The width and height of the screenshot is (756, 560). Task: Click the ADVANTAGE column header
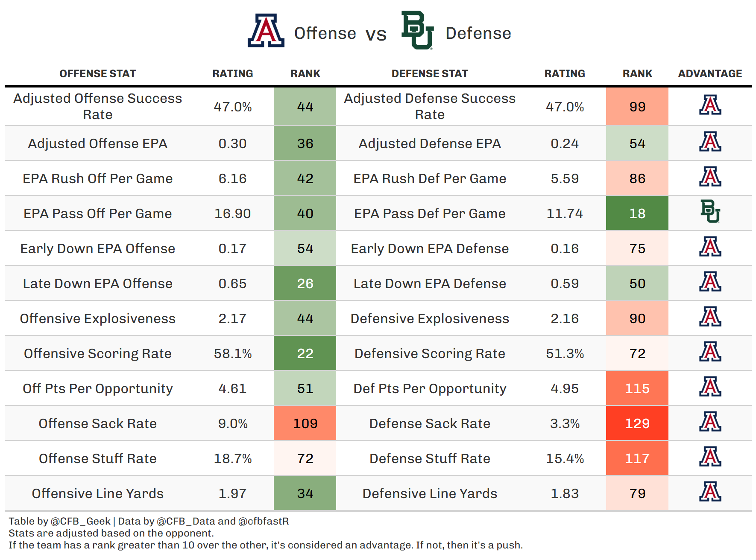click(x=710, y=74)
